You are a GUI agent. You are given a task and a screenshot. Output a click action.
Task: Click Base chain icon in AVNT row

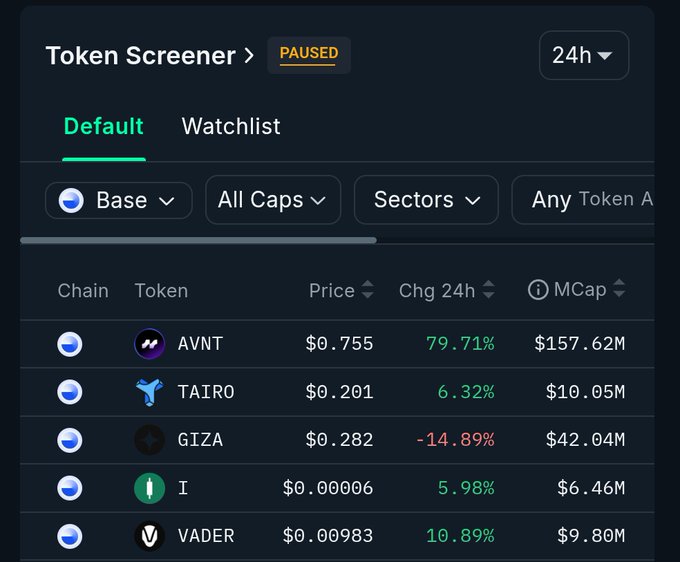click(70, 344)
